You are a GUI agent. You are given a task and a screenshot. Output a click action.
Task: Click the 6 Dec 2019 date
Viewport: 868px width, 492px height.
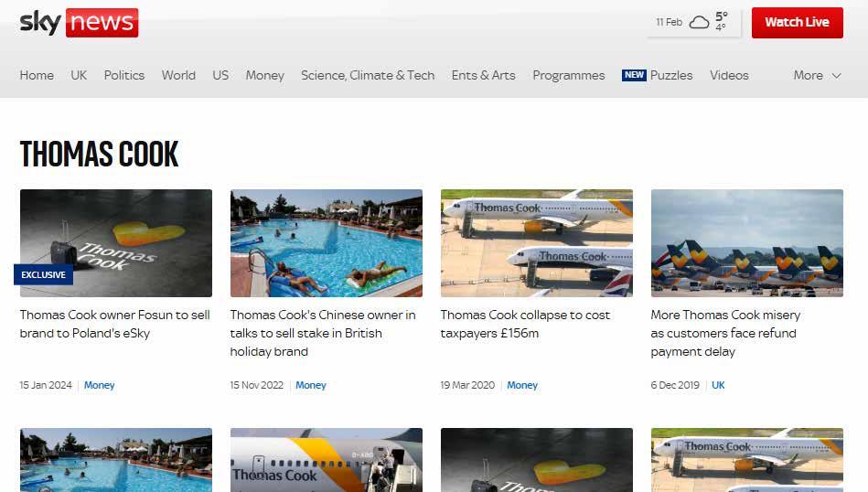(675, 385)
